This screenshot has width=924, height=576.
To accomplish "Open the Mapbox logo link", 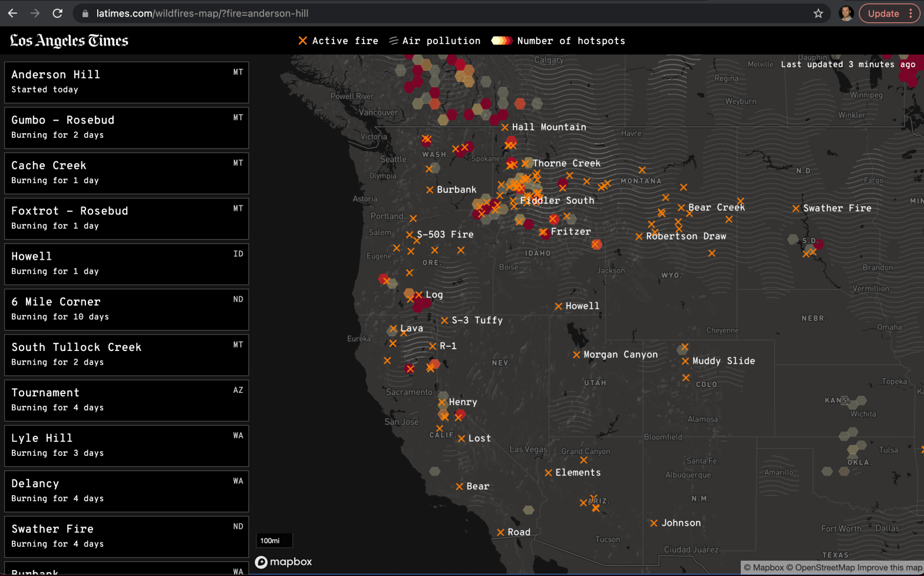I will [x=283, y=562].
